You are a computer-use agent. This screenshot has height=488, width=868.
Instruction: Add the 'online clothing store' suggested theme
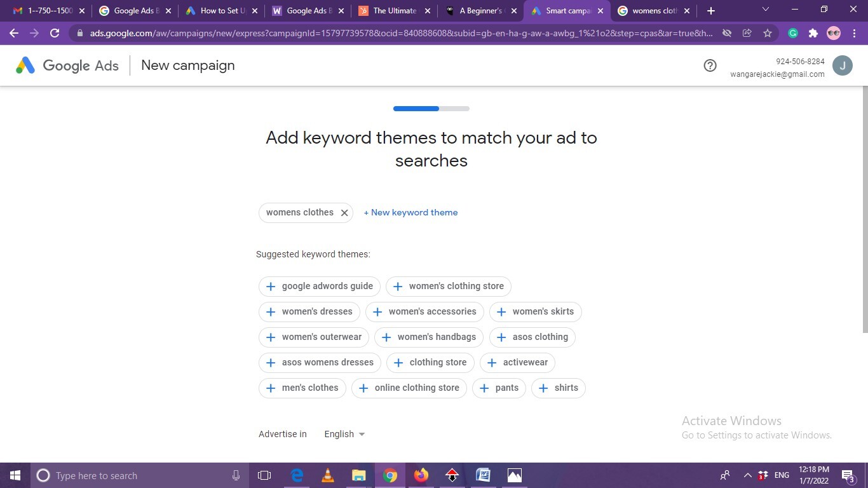pos(409,388)
